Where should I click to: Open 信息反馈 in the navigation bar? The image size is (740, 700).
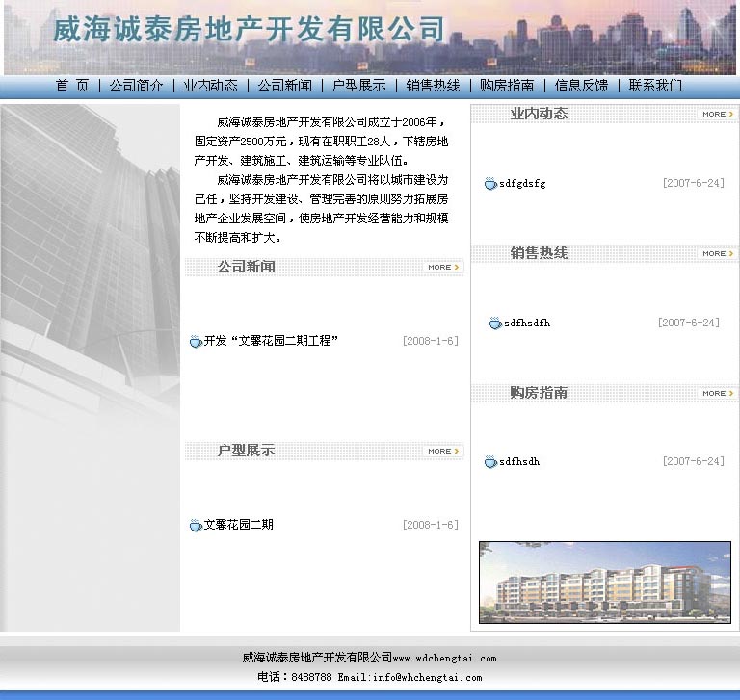coord(581,86)
